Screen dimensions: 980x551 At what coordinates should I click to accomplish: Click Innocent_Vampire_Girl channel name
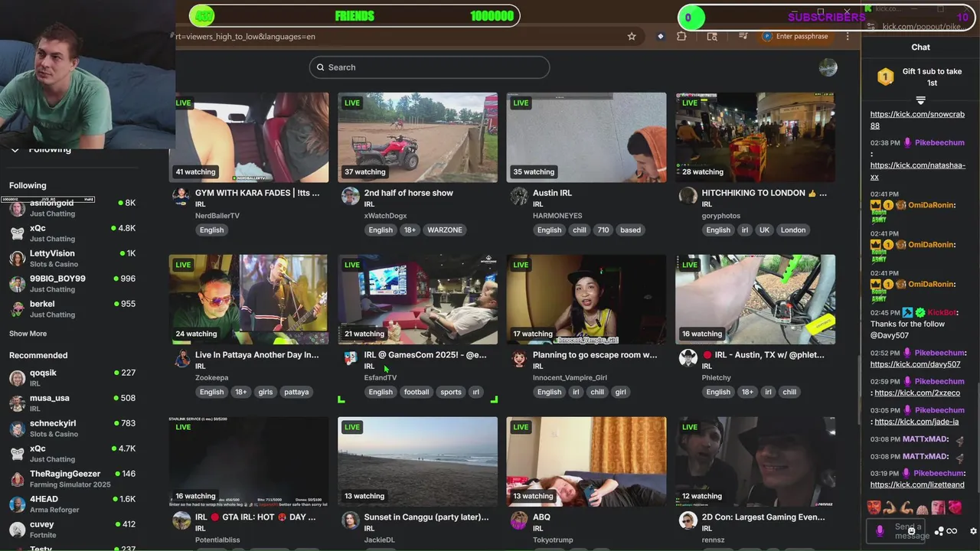[x=570, y=377]
